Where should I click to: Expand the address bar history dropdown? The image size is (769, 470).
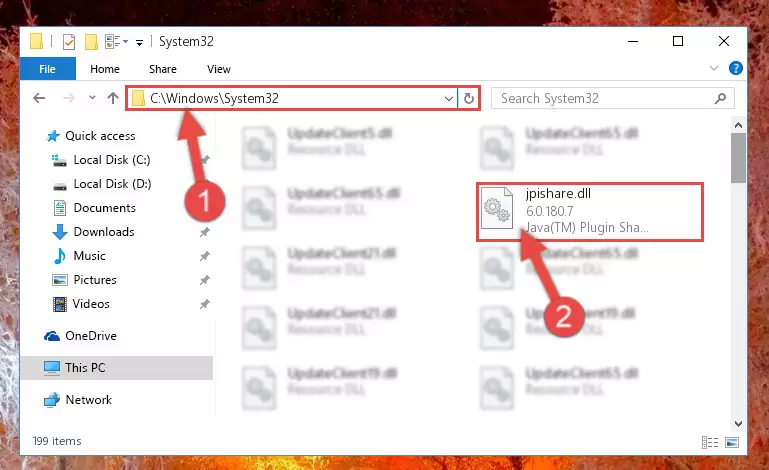pos(448,99)
